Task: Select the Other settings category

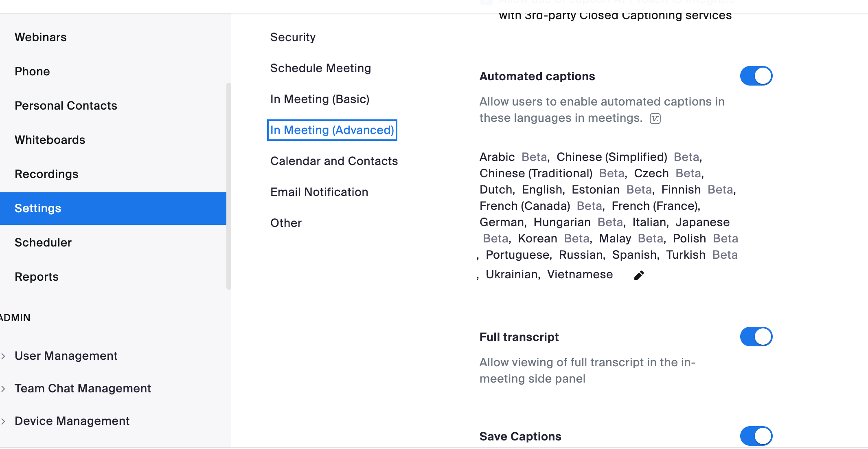Action: pos(286,223)
